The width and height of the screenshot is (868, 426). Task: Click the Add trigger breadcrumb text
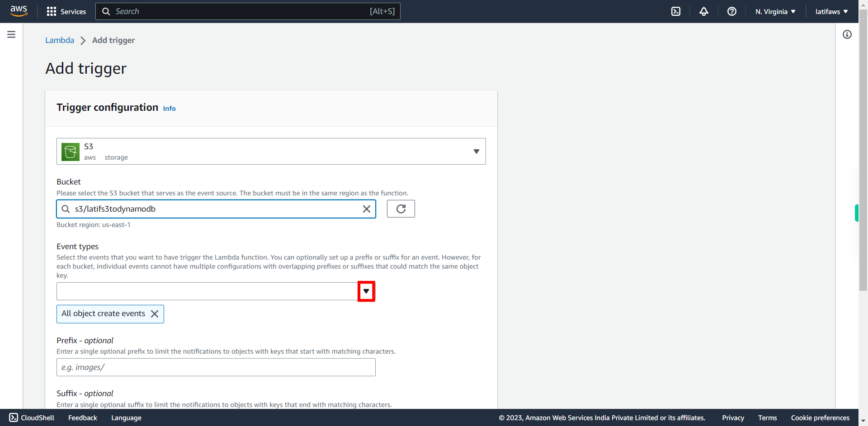pos(113,40)
